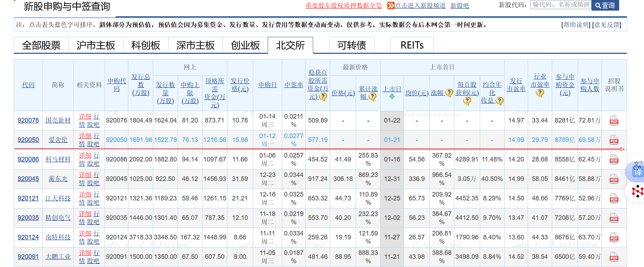Click the red-dot network floating icon
The height and width of the screenshot is (267, 644).
pos(637,191)
